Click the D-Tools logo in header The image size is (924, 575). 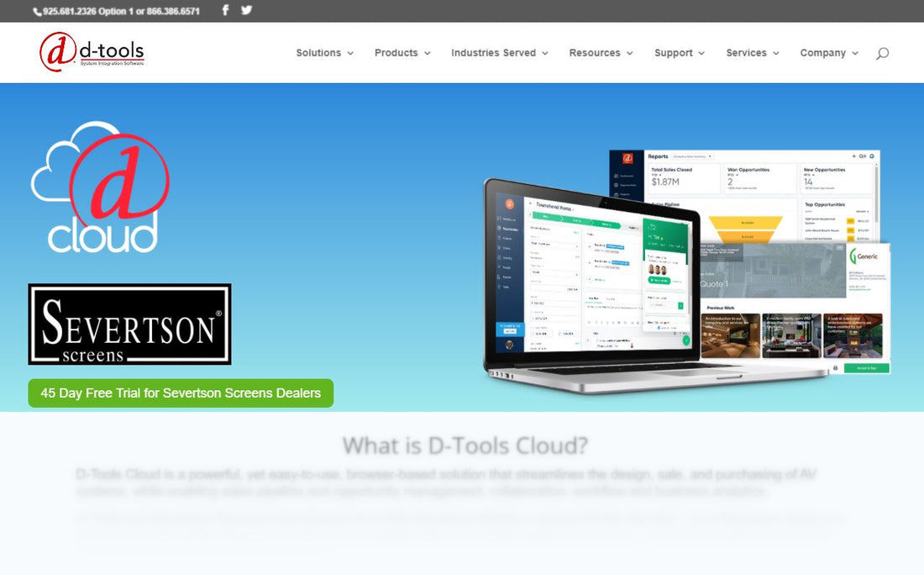[92, 52]
